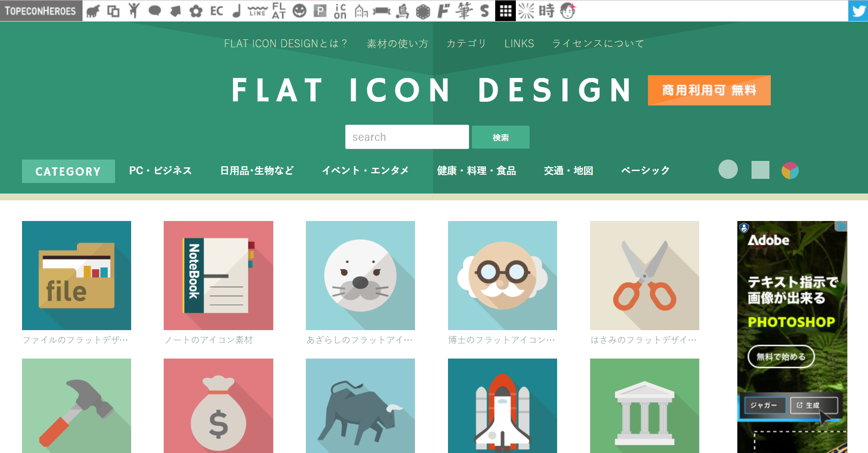Image resolution: width=868 pixels, height=453 pixels.
Task: Click the Halloween pumpkin face icon
Action: click(x=299, y=11)
